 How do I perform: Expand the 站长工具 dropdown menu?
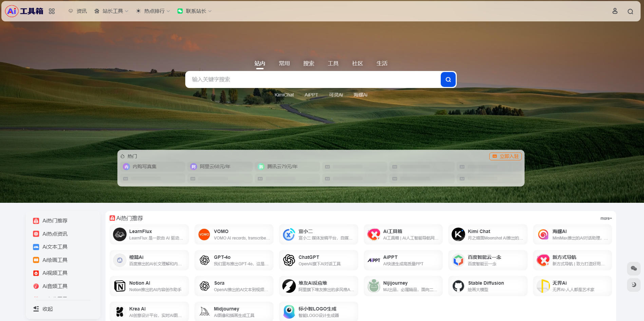111,11
